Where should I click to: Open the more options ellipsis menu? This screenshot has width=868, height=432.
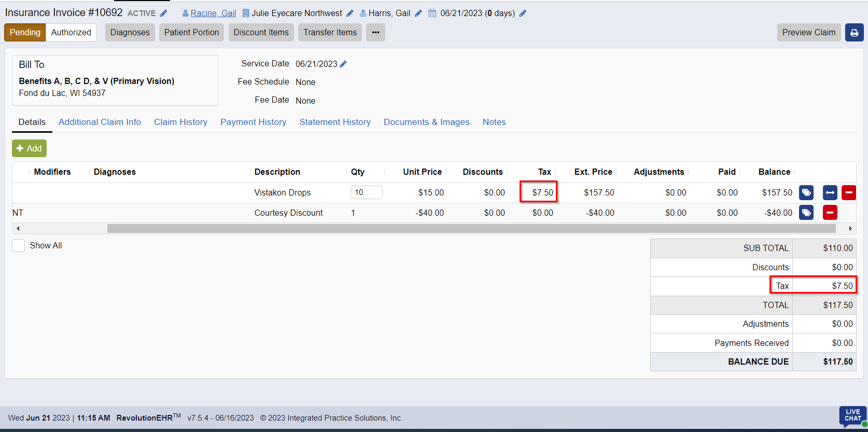pyautogui.click(x=375, y=33)
